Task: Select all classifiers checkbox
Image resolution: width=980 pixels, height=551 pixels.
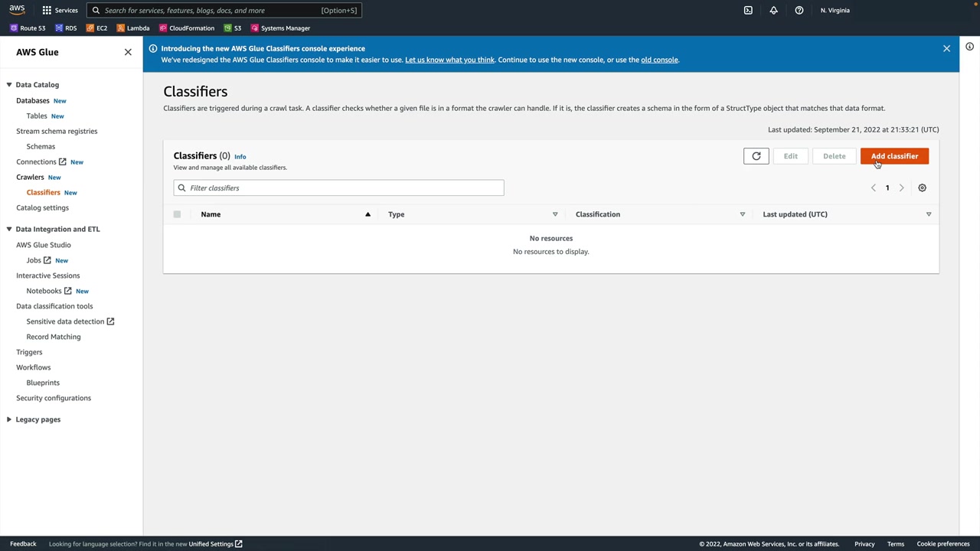Action: 177,214
